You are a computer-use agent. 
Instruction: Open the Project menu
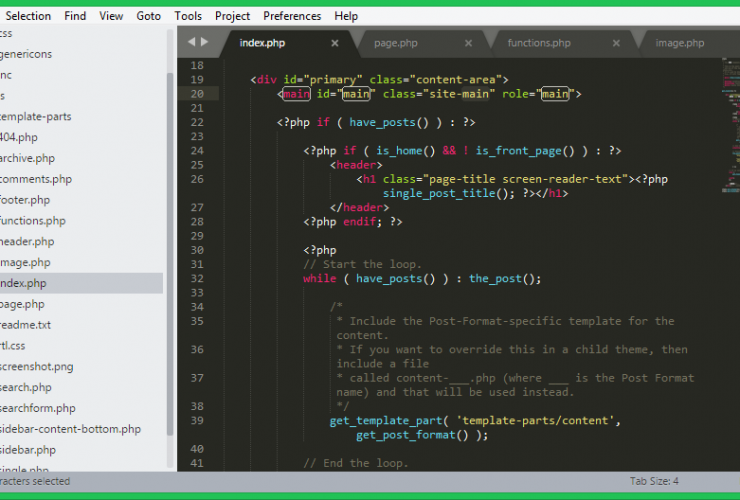232,16
